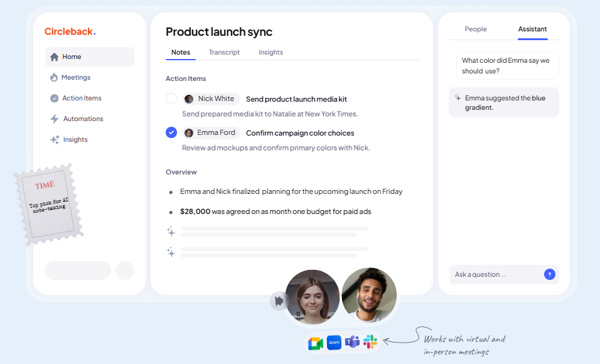The height and width of the screenshot is (364, 600).
Task: Switch to the Transcript tab
Action: (224, 52)
